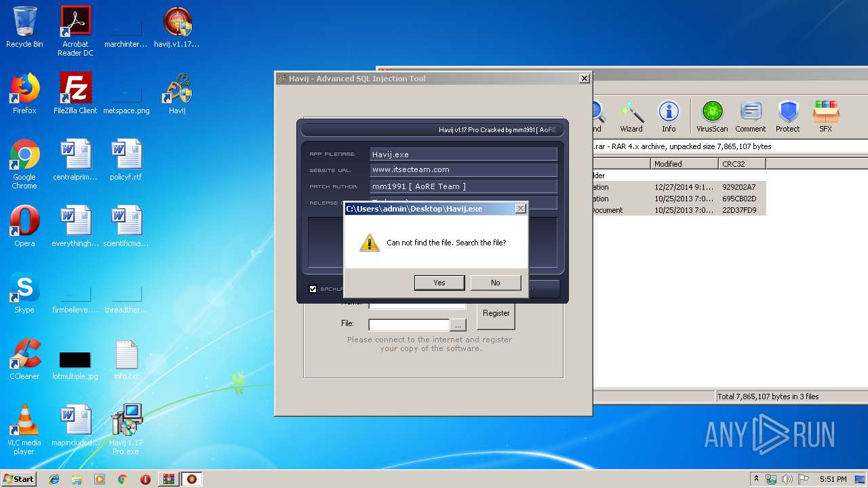This screenshot has width=868, height=488.
Task: Click the VirusScan icon in WinRAR
Action: [x=712, y=117]
